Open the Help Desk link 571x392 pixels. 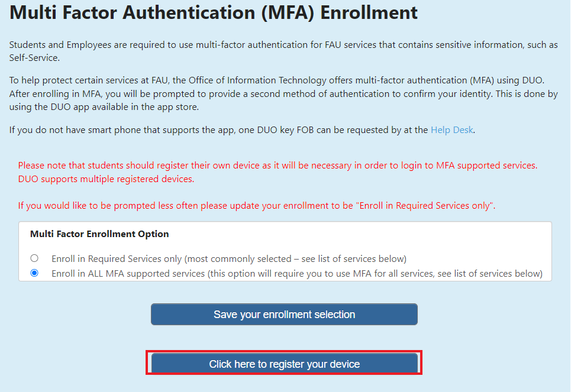click(452, 129)
